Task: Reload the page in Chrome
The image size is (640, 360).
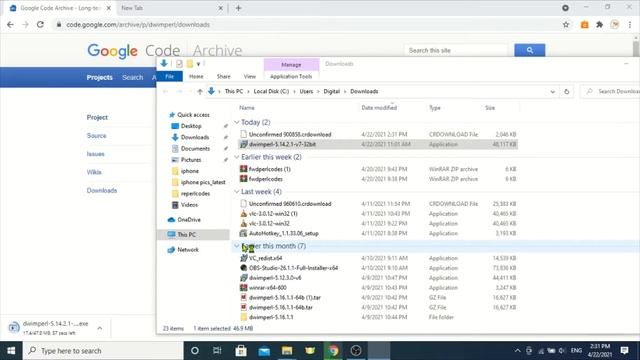Action: [40, 24]
